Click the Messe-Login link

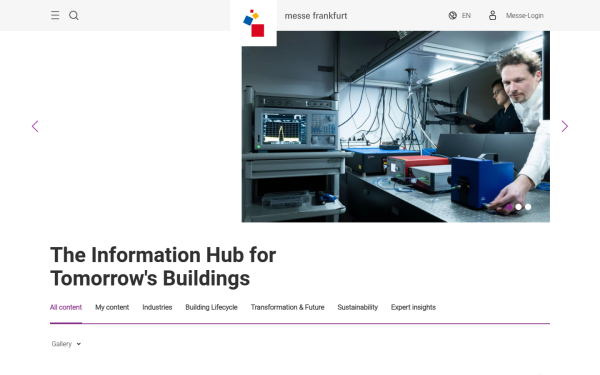pyautogui.click(x=525, y=16)
